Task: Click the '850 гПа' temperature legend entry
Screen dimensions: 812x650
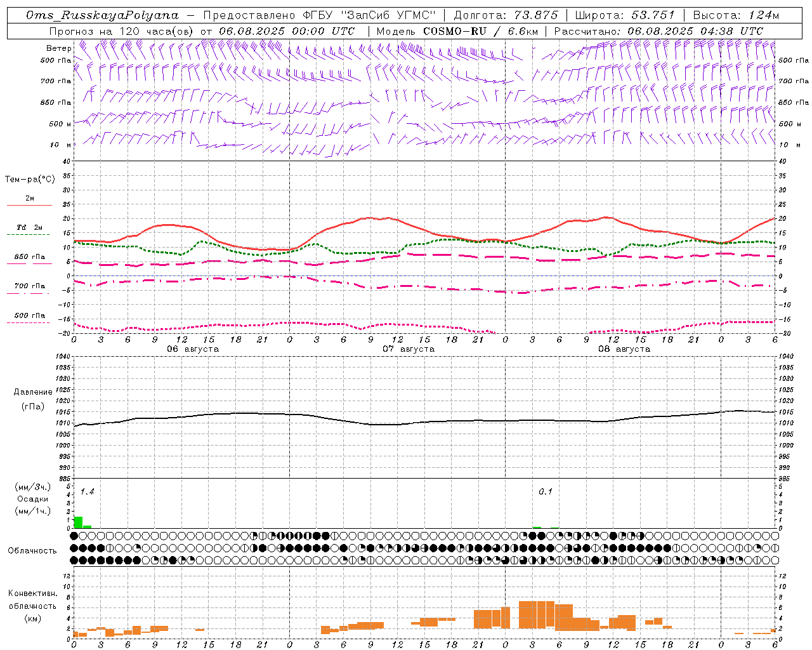Action: pyautogui.click(x=30, y=257)
